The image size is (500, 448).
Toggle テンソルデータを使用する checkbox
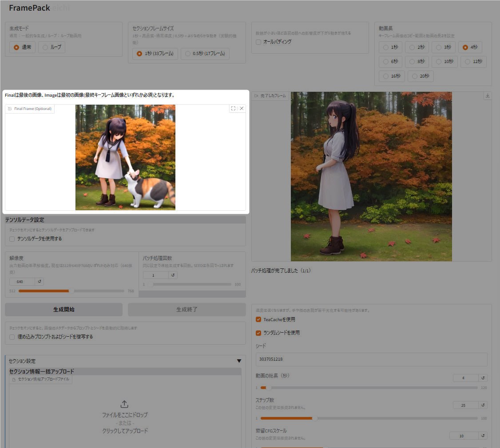(12, 239)
